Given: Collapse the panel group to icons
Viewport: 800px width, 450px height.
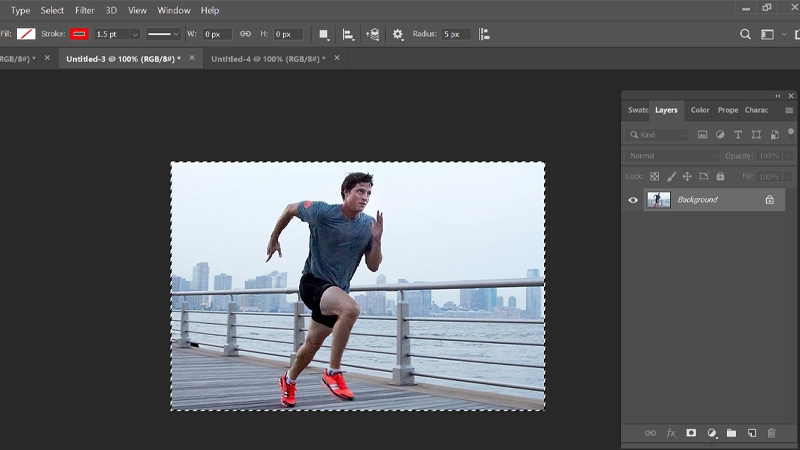Looking at the screenshot, I should [x=778, y=96].
